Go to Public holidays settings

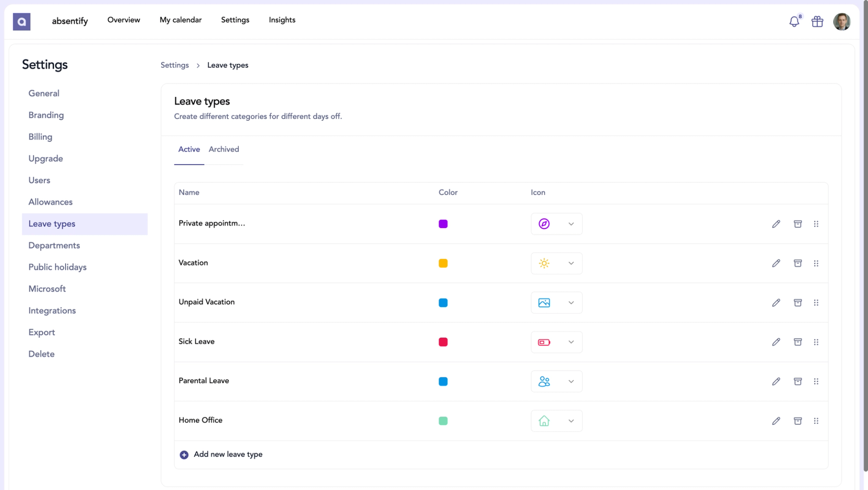pos(57,267)
